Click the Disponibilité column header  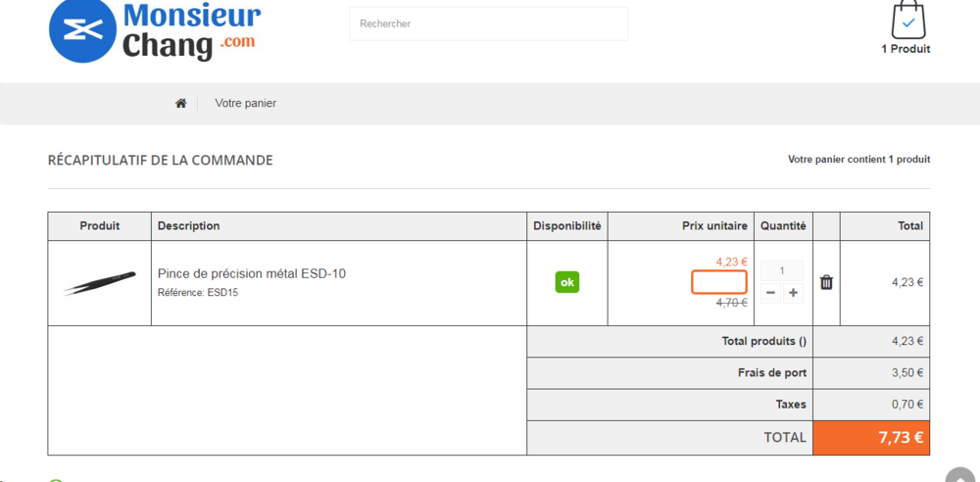tap(566, 226)
